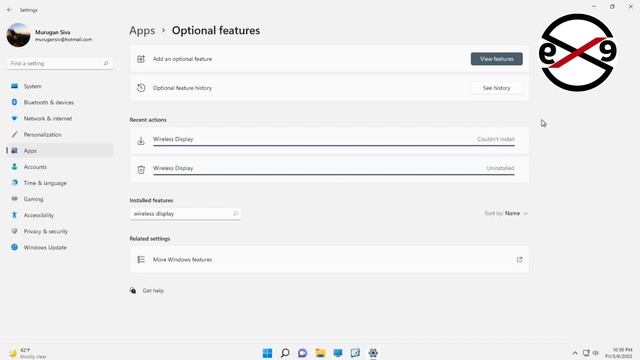Open the Murugan Siva profile picture
The image size is (640, 360).
click(x=18, y=35)
